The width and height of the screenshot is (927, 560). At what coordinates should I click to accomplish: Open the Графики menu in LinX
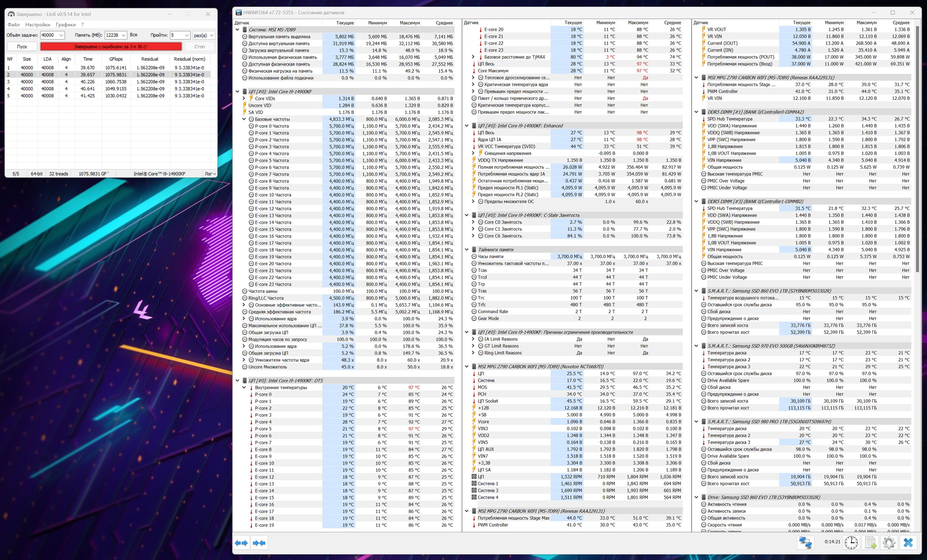(66, 25)
